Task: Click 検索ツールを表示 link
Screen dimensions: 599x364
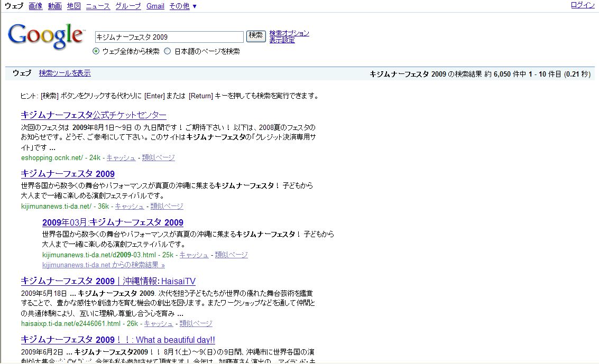Action: (x=64, y=73)
